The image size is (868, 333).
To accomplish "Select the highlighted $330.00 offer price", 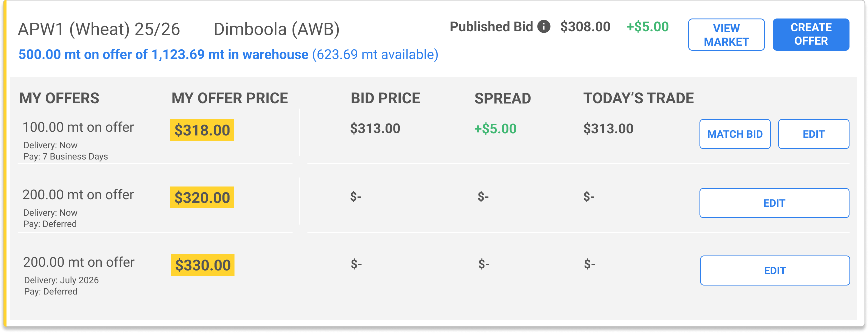I will (201, 265).
